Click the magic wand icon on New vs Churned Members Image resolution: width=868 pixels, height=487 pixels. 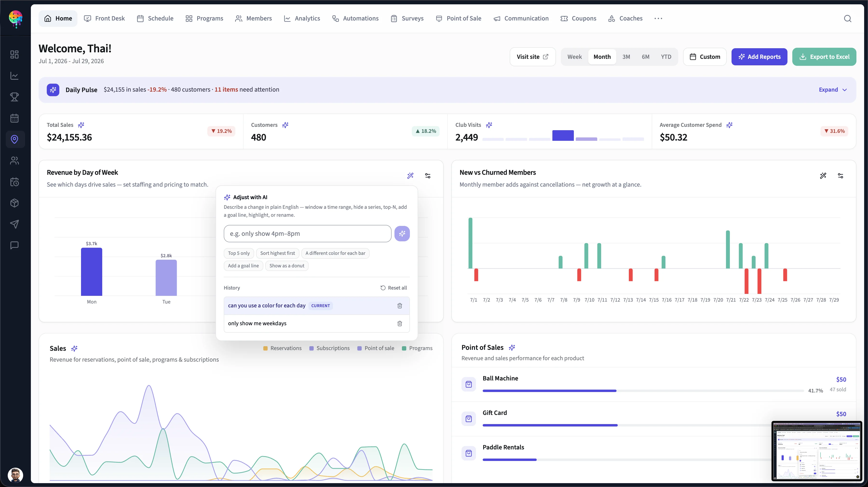823,176
